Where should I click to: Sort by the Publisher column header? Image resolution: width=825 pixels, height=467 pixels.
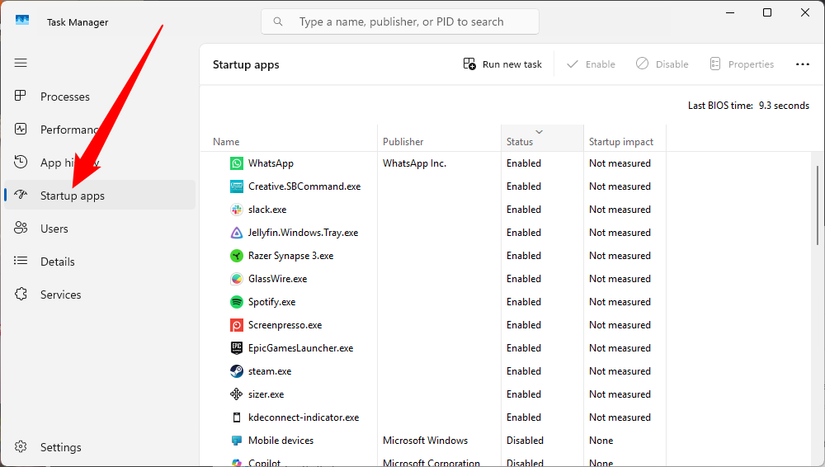click(439, 142)
